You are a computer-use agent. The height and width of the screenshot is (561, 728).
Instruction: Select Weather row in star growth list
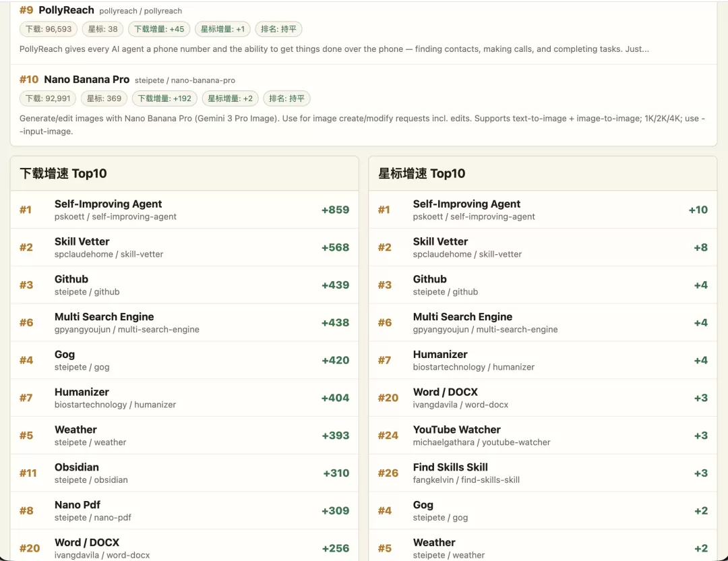[x=543, y=545]
